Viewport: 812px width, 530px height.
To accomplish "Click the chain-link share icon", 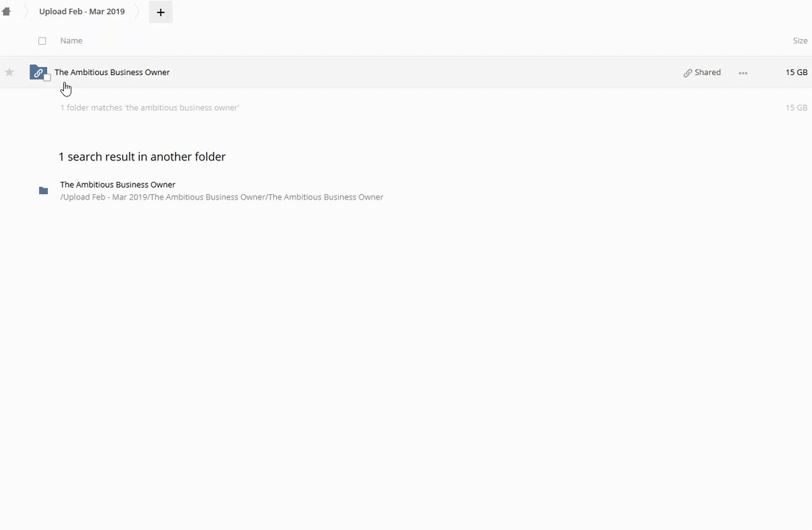I will (x=688, y=73).
